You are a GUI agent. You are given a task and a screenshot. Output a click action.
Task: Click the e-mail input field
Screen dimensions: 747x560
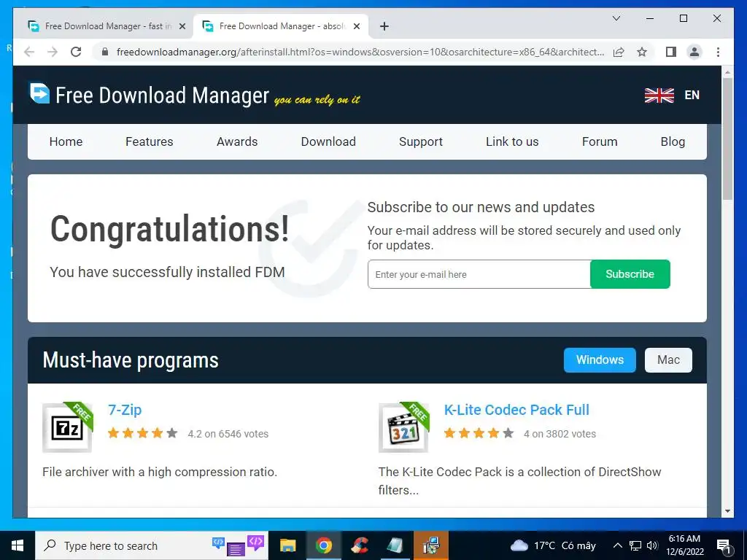(479, 274)
